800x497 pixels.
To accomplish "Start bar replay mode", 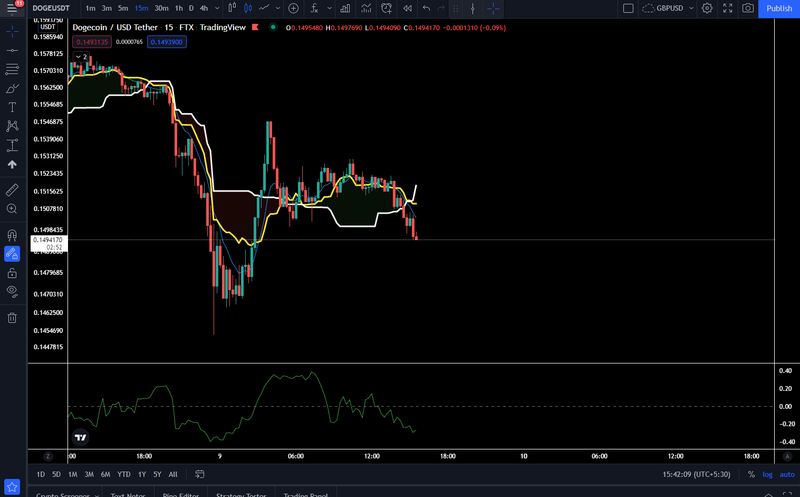I will tap(407, 8).
